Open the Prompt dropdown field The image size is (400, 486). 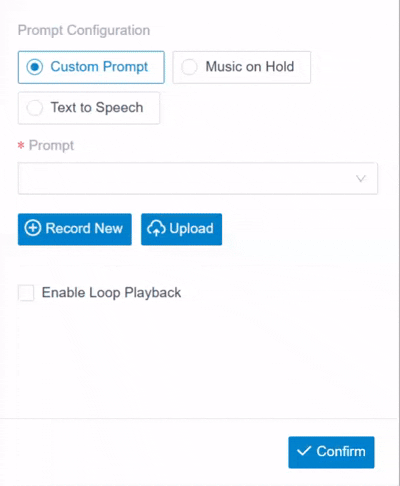click(x=198, y=178)
